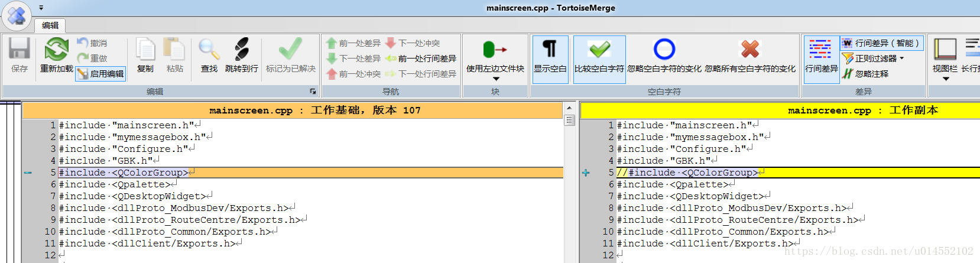Screen dimensions: 980x263
Task: Click left pane line 6 Qpalette include
Action: tap(118, 184)
